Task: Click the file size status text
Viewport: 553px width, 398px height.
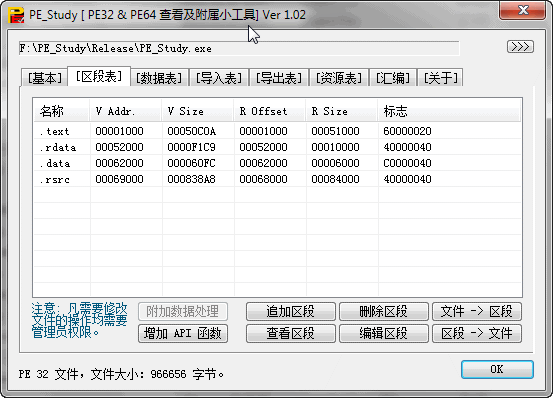Action: click(121, 374)
